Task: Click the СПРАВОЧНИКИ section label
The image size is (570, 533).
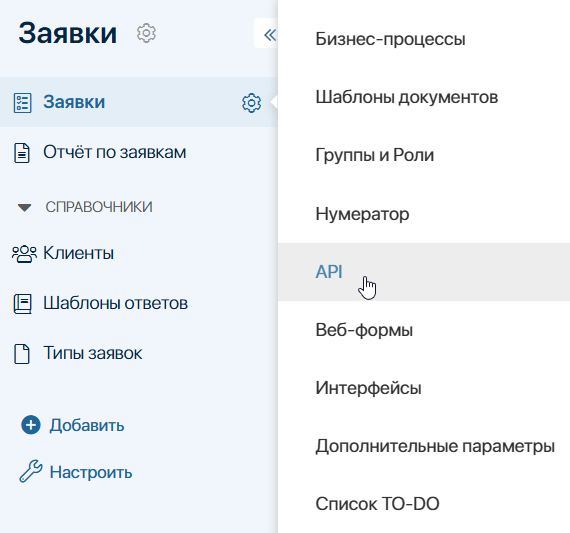Action: (99, 207)
